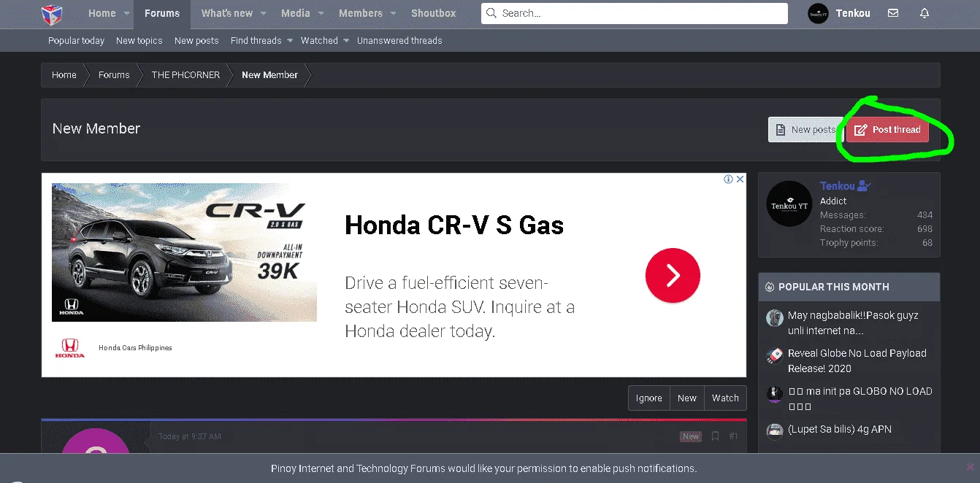980x483 pixels.
Task: Expand the Home menu dropdown arrow
Action: [x=126, y=14]
